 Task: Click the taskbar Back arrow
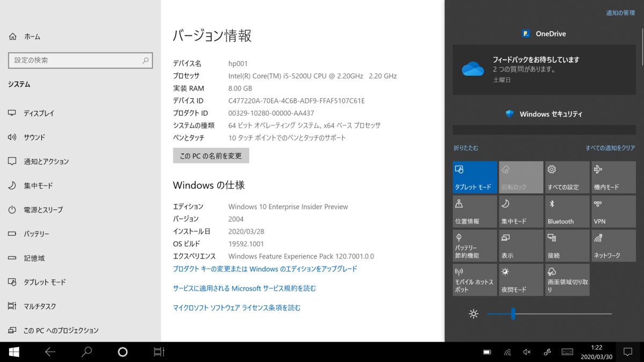tap(50, 352)
